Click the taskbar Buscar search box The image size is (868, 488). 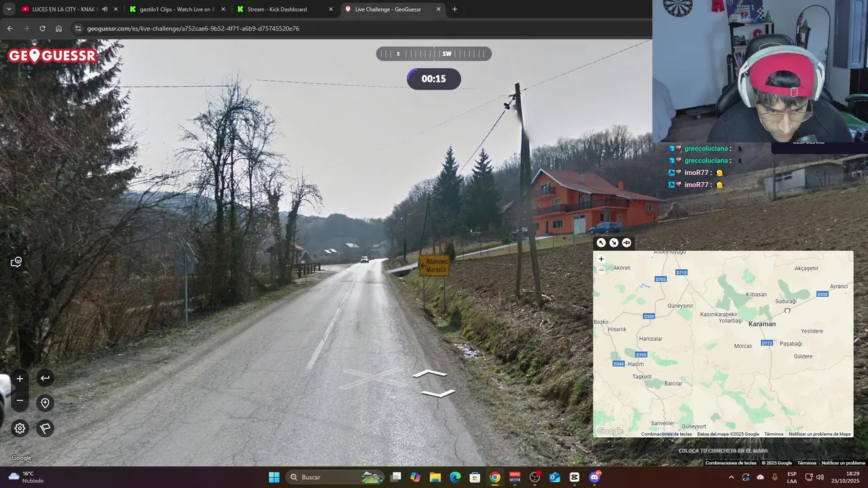(337, 477)
